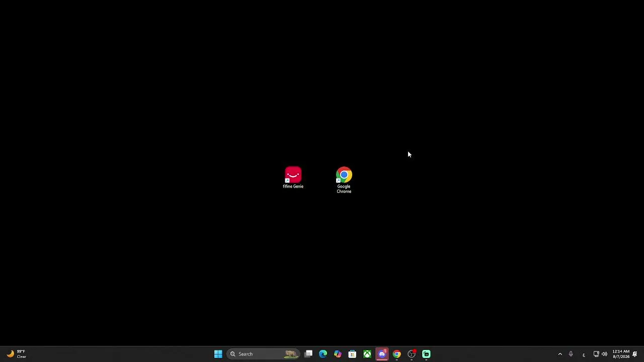Open network settings tray icon
Viewport: 644px width, 362px height.
point(596,354)
